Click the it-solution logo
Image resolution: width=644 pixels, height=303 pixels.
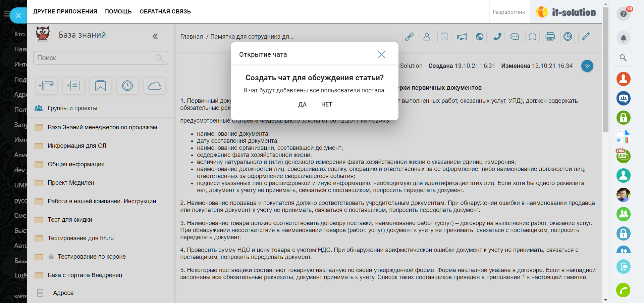[566, 12]
